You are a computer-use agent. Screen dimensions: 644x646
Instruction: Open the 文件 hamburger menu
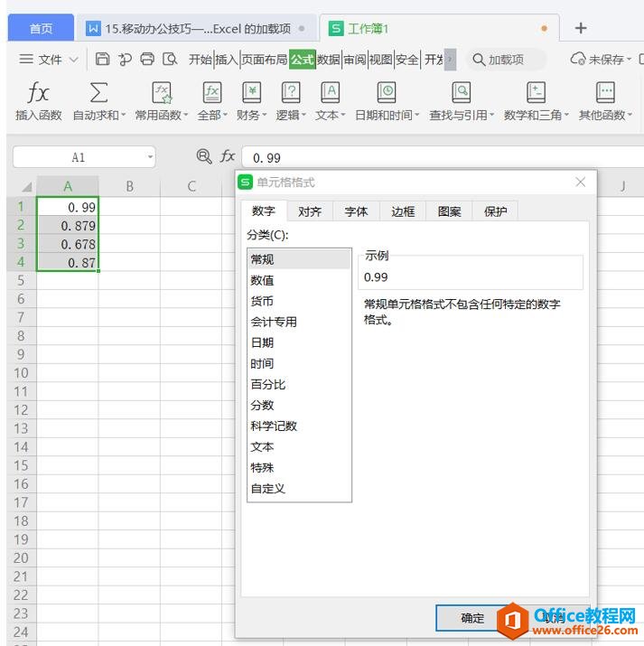(26, 60)
